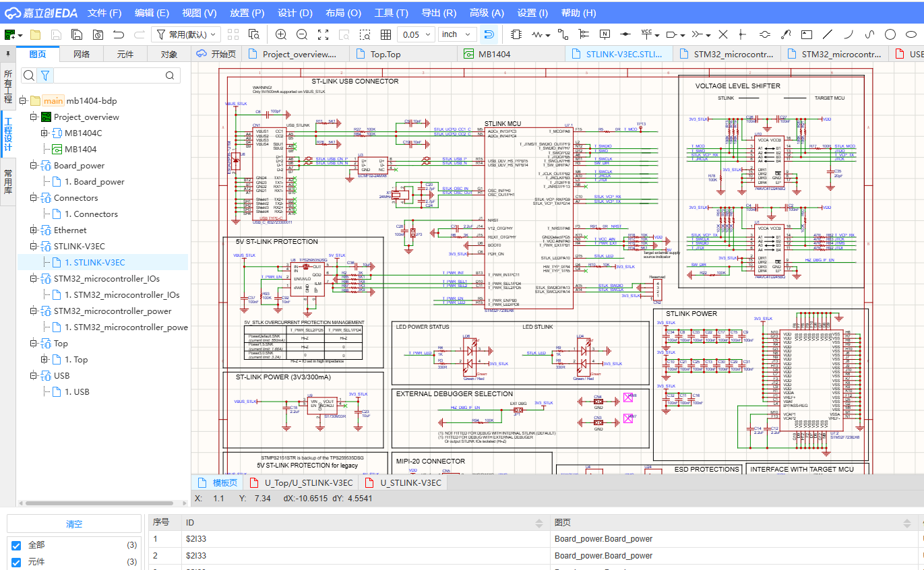This screenshot has width=924, height=570.
Task: Select 1. STM32_microcontroller_IOs sheet in tree
Action: [x=122, y=295]
